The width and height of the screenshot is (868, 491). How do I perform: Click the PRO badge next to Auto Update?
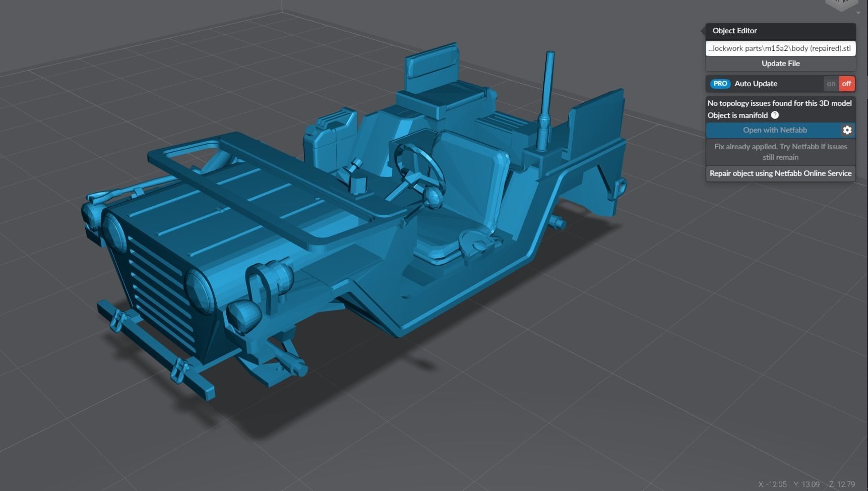pyautogui.click(x=720, y=84)
